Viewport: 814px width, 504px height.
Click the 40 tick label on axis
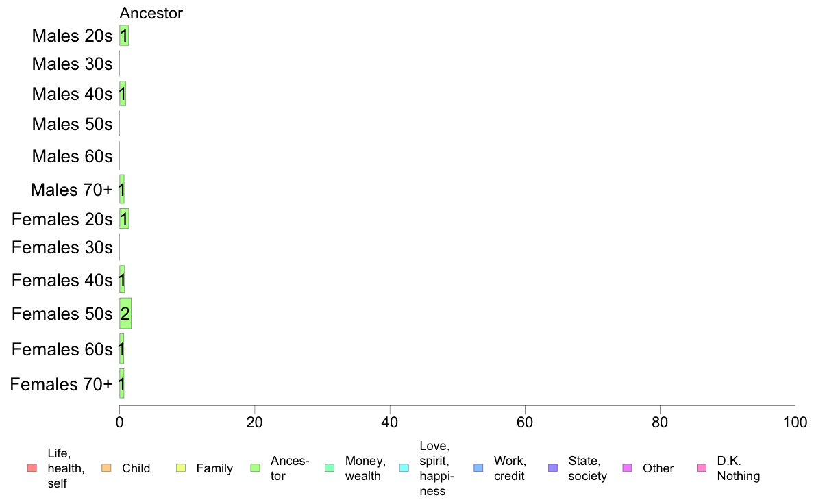pyautogui.click(x=390, y=422)
